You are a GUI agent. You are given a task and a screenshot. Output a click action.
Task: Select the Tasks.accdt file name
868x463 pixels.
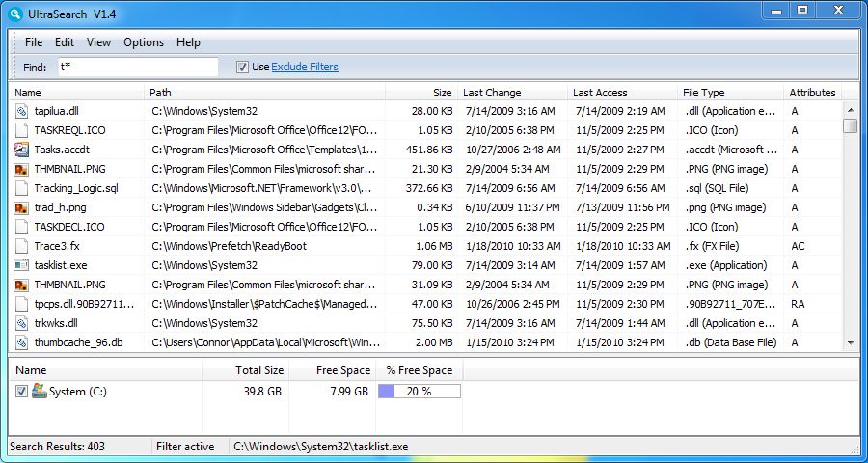pyautogui.click(x=62, y=150)
